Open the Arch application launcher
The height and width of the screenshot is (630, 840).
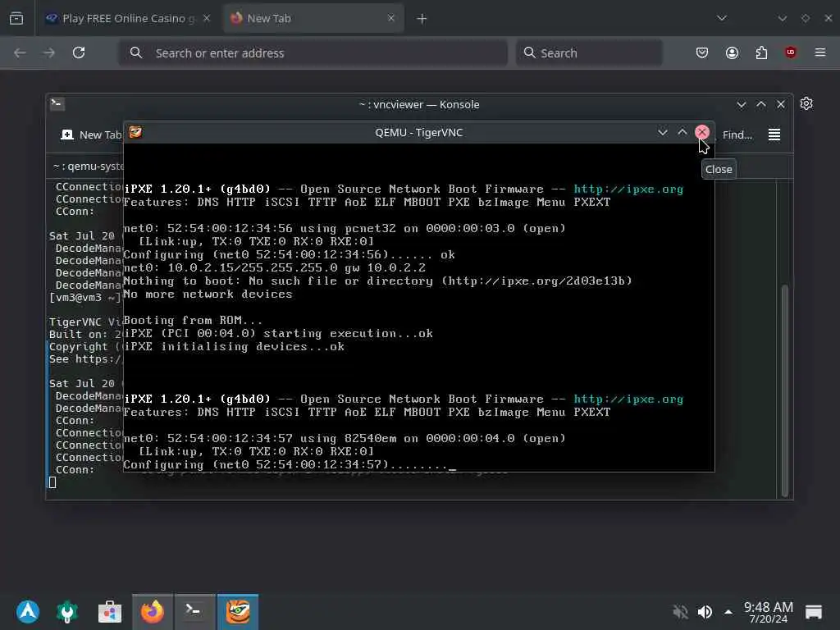[28, 612]
